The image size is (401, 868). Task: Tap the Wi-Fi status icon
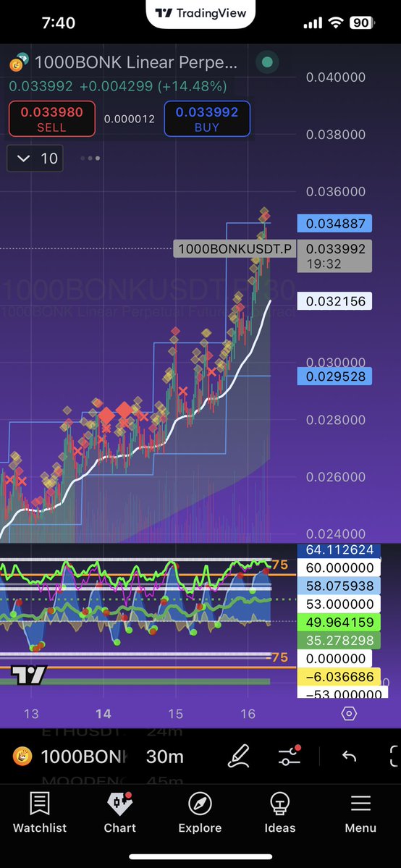[x=335, y=22]
